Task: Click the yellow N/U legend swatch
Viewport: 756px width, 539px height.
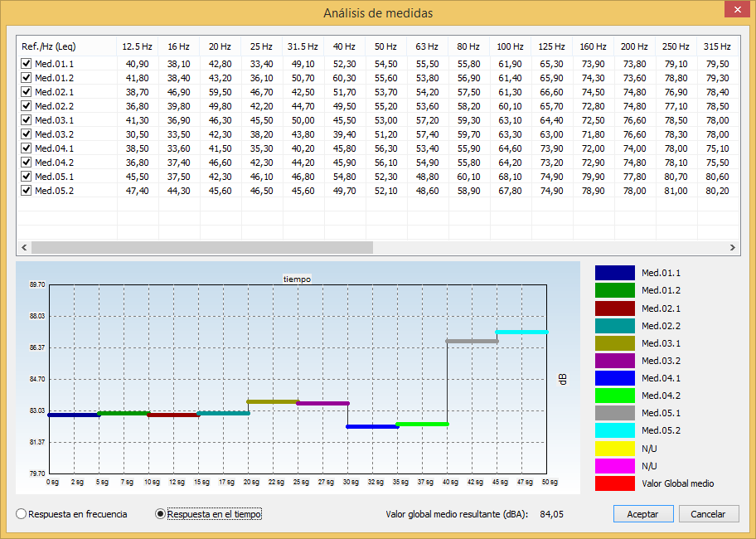Action: [x=615, y=449]
